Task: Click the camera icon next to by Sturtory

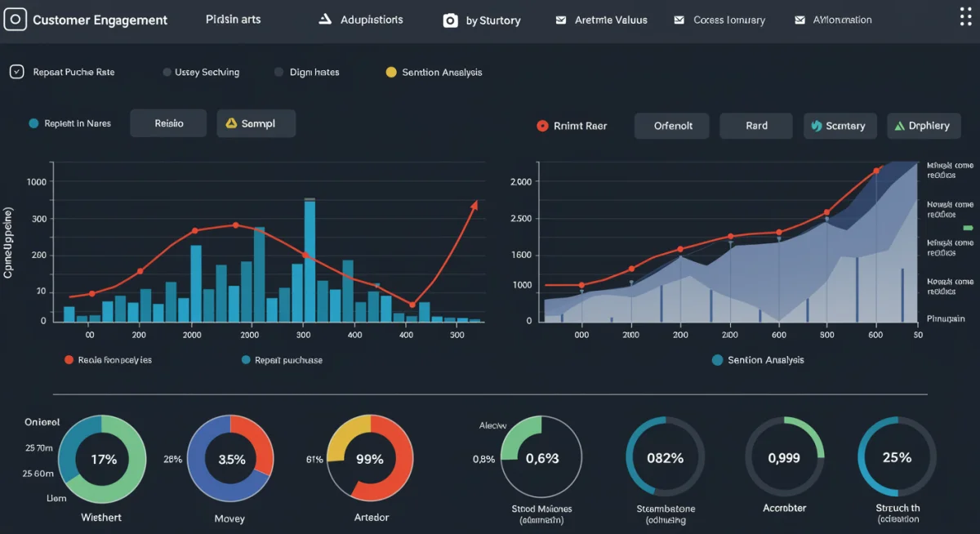Action: pos(450,20)
